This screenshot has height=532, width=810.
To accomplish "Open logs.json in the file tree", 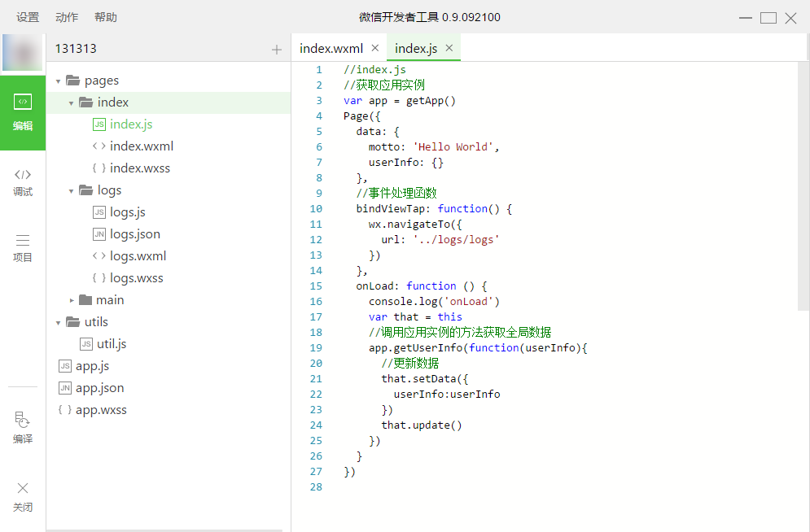I will (135, 234).
